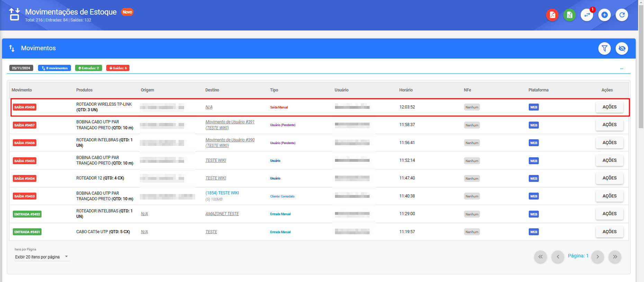Open the items per page dropdown
The width and height of the screenshot is (644, 282).
(42, 257)
